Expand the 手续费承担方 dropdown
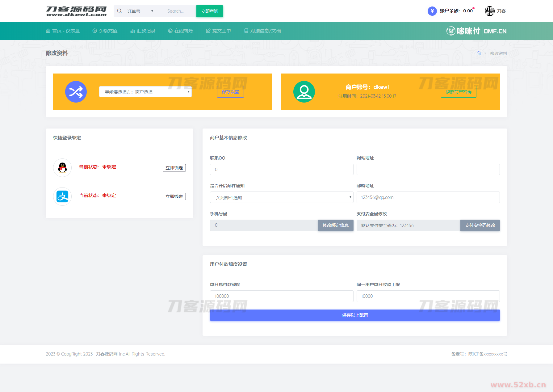 click(145, 92)
